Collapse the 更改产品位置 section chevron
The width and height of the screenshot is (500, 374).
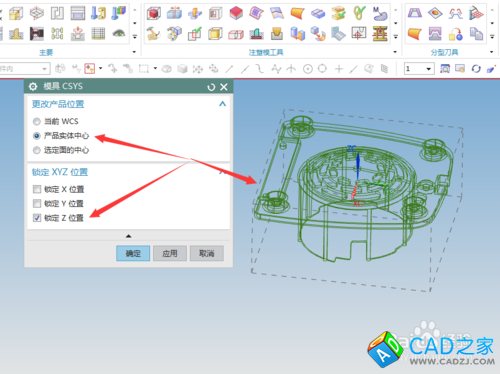222,104
